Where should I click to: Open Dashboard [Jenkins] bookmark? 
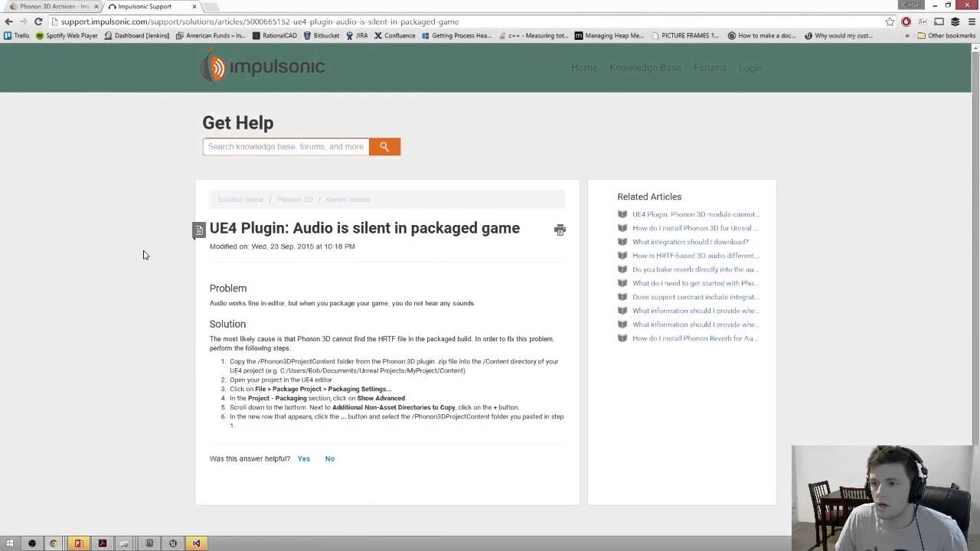137,35
